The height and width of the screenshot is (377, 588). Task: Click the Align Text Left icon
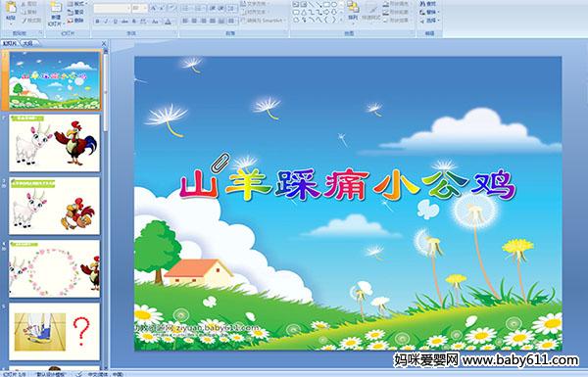[185, 22]
